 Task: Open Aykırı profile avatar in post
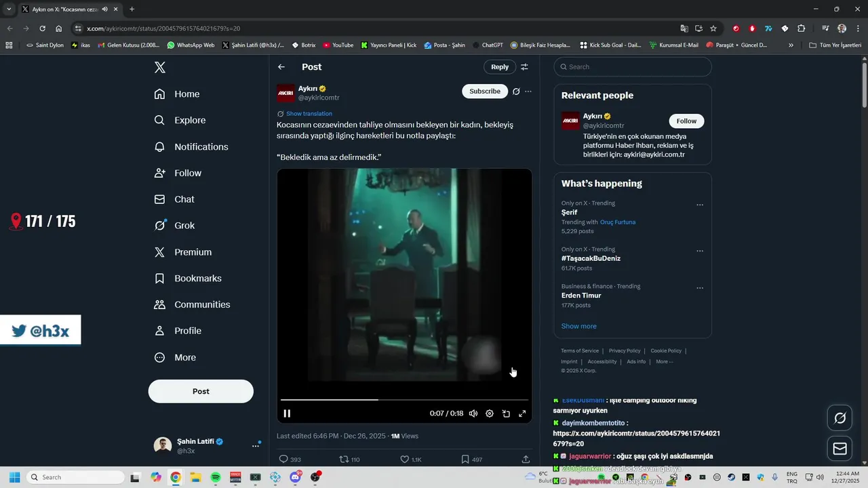click(285, 93)
